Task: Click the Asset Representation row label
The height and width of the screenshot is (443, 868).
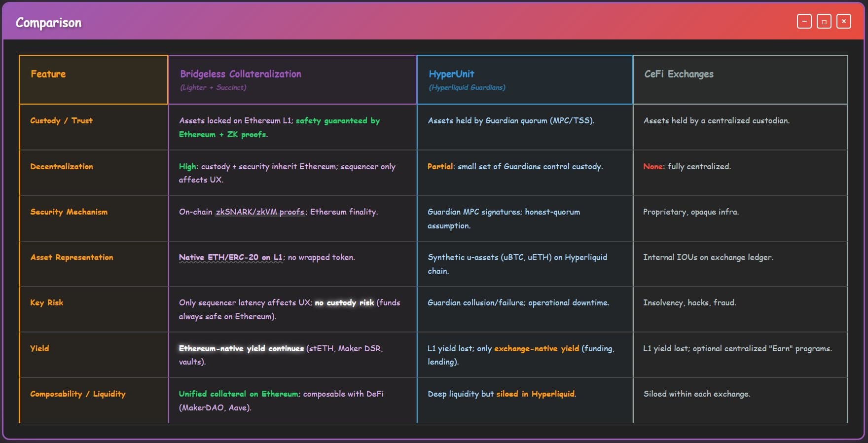Action: [72, 257]
